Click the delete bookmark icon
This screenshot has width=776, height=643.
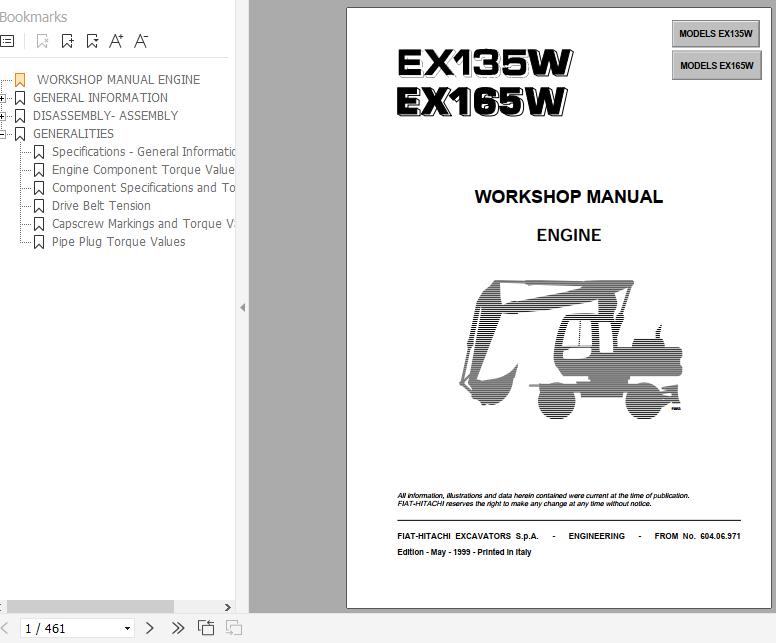(43, 41)
